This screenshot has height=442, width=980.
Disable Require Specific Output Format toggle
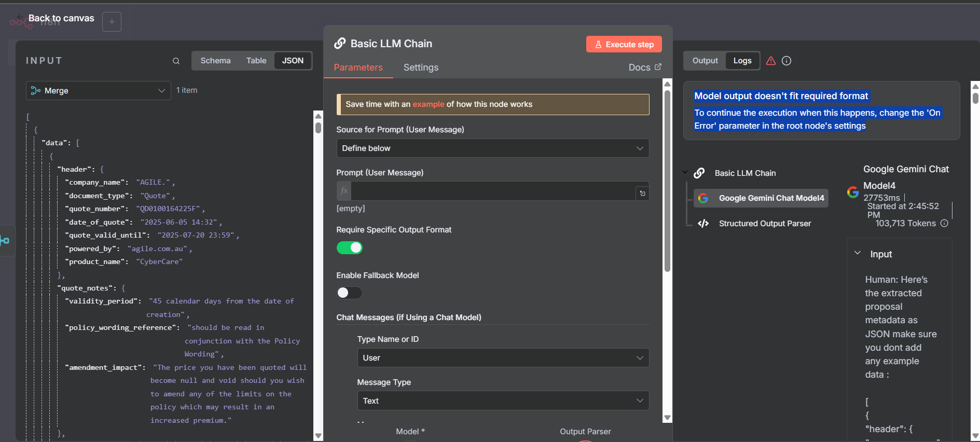349,248
